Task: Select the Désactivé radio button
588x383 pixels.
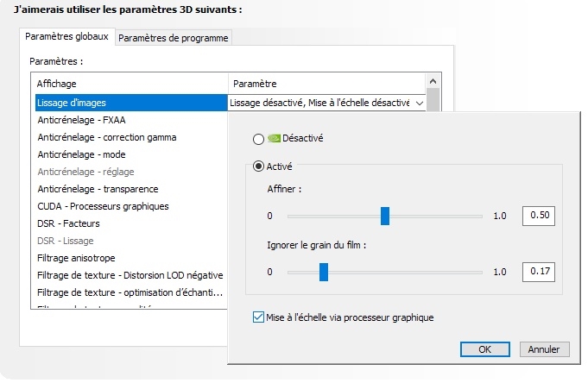Action: pos(258,138)
